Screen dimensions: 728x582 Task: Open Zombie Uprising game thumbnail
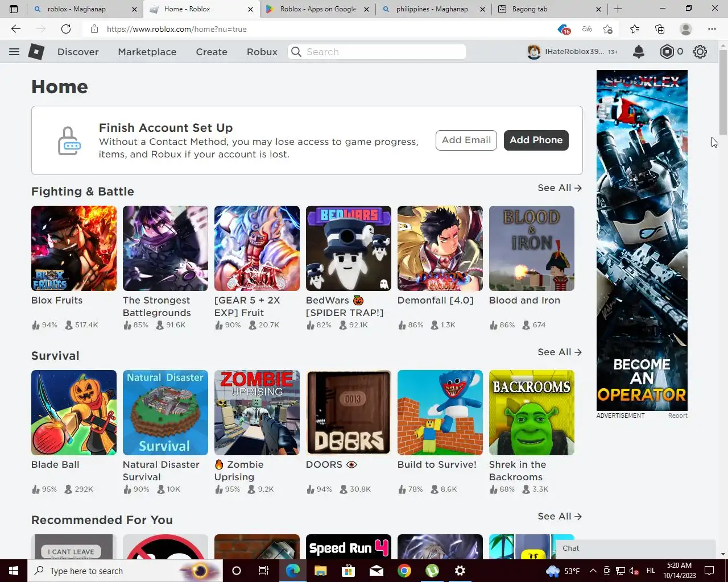[x=257, y=413]
